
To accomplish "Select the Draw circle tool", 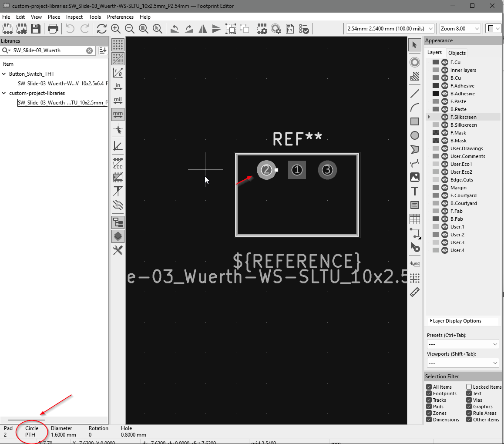I will pos(415,135).
